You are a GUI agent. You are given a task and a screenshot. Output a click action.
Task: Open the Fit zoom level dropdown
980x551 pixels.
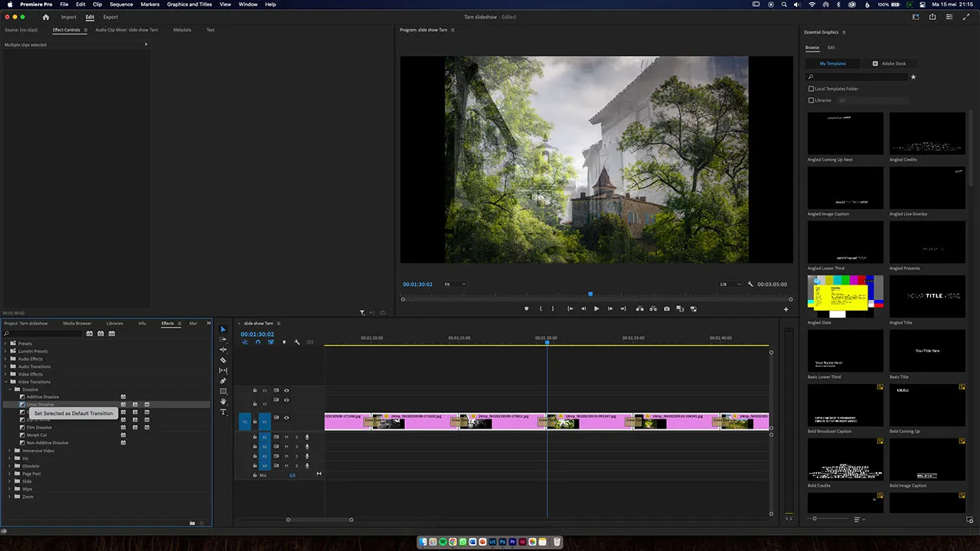pos(455,284)
